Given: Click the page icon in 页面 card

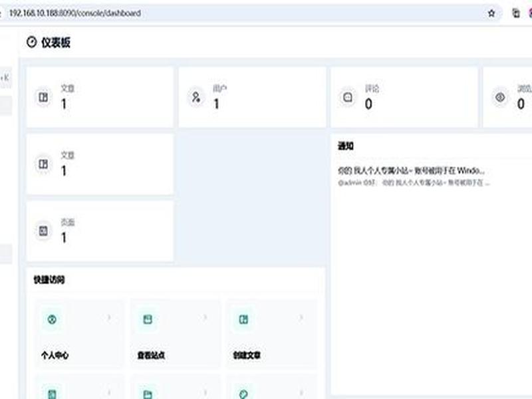Looking at the screenshot, I should pos(43,231).
